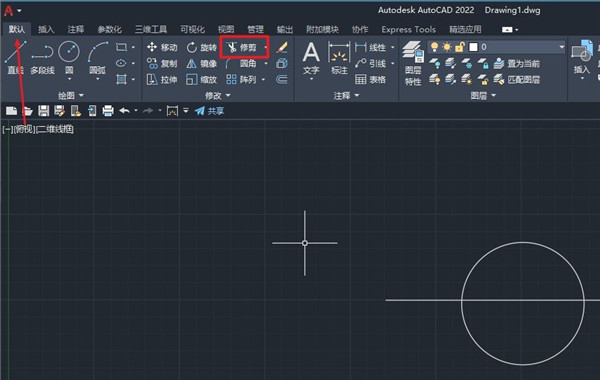Click the Plot (print) icon
Screen dimensions: 600x380
coord(108,111)
